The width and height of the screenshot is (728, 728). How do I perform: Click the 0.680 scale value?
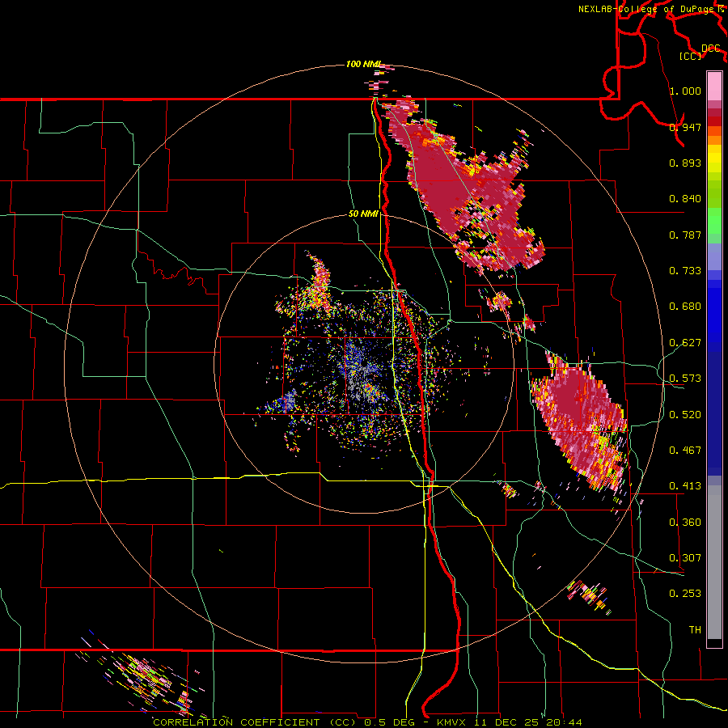click(x=685, y=307)
